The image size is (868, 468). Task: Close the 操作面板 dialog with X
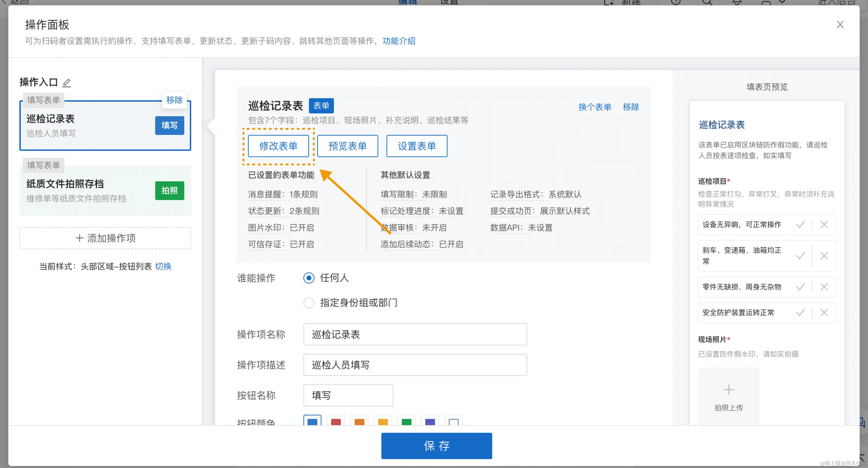(840, 25)
